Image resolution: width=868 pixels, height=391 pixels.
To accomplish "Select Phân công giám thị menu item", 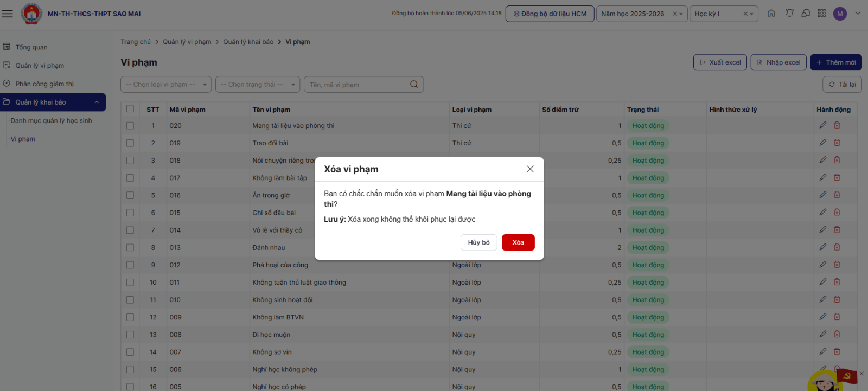I will tap(44, 84).
